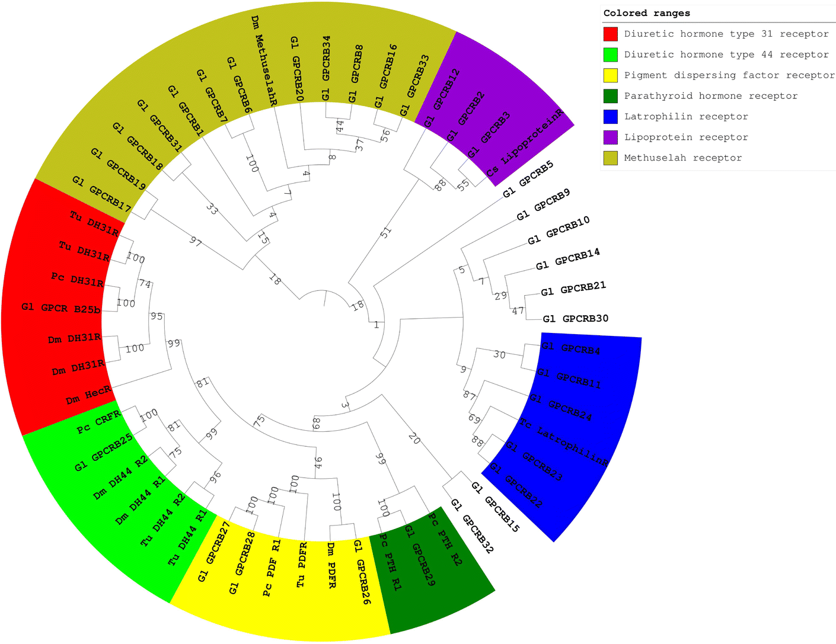Select 'Diuretic hormone type 31 receptor' legend text
This screenshot has height=644, width=836.
click(x=726, y=34)
